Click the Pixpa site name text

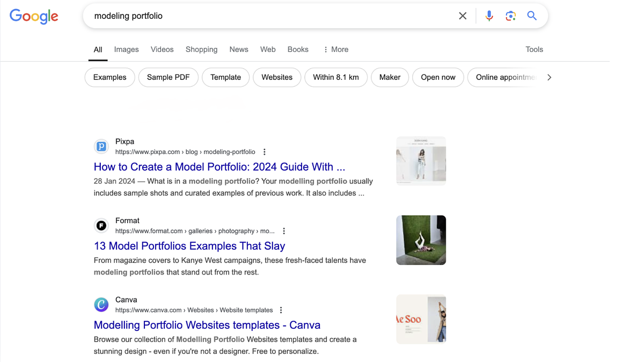click(125, 142)
